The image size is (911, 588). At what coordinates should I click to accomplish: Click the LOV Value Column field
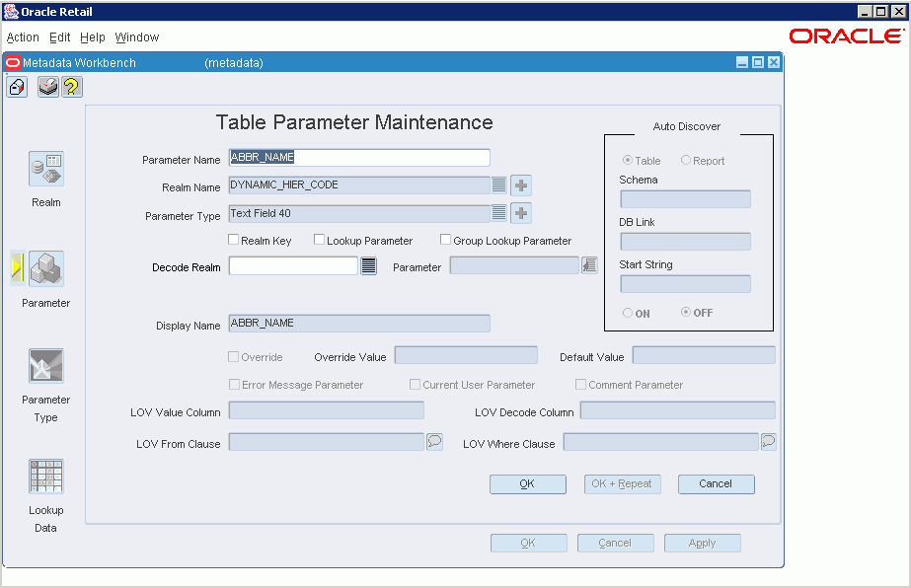[x=326, y=410]
